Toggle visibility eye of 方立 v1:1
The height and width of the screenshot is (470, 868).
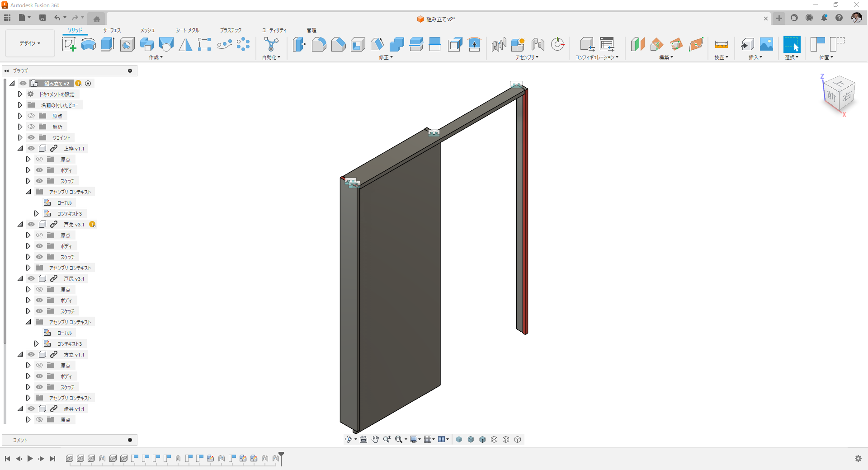click(x=31, y=354)
